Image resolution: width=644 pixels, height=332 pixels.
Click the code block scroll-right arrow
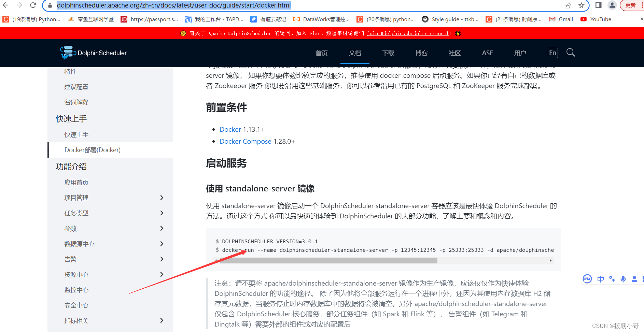coord(550,260)
